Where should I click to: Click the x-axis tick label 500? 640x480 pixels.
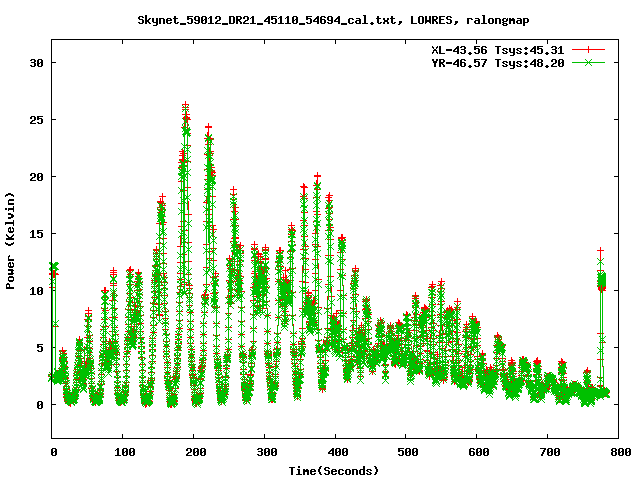point(408,452)
